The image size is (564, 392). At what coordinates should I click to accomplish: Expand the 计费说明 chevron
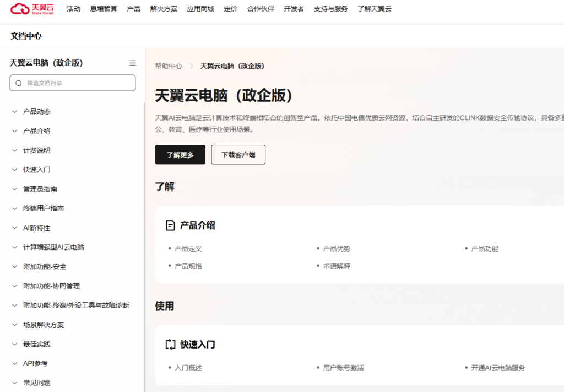pyautogui.click(x=15, y=150)
